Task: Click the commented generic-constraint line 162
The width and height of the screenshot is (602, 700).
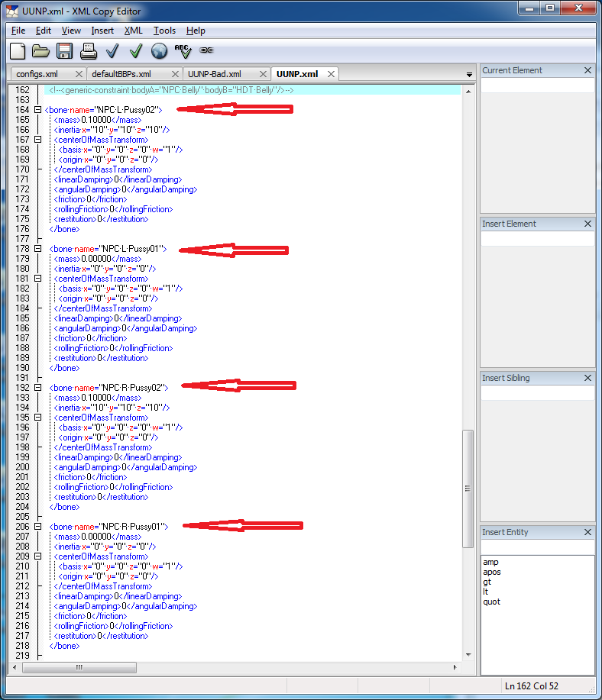Action: click(x=171, y=90)
